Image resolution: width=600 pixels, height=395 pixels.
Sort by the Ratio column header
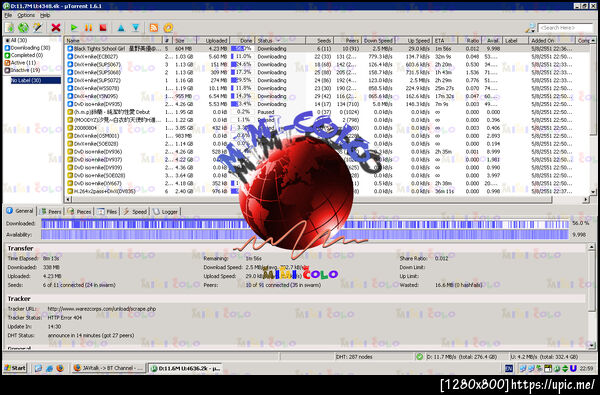click(470, 40)
